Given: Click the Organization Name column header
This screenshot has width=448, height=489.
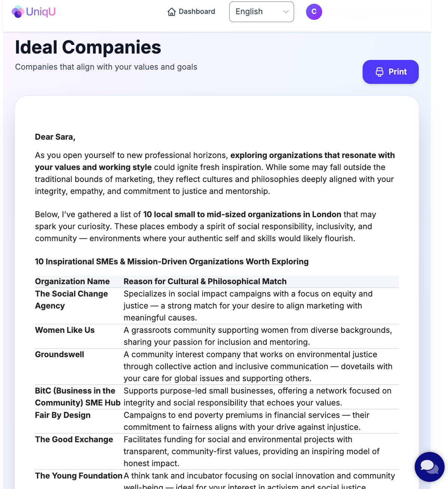Looking at the screenshot, I should [x=72, y=282].
